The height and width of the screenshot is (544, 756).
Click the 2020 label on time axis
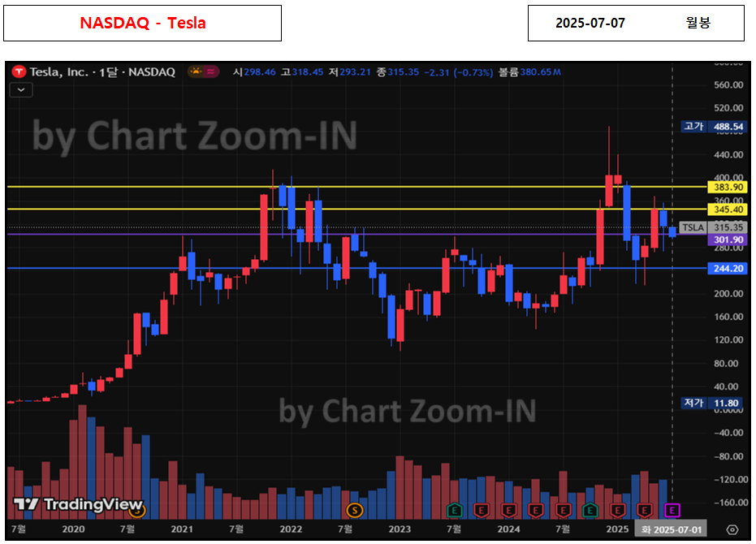(73, 529)
